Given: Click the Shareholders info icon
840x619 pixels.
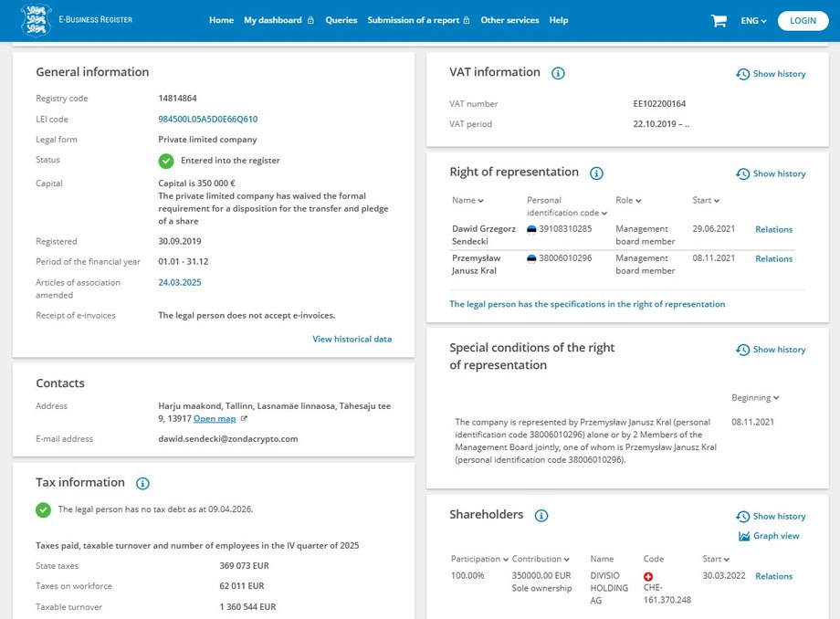Looking at the screenshot, I should click(x=541, y=516).
